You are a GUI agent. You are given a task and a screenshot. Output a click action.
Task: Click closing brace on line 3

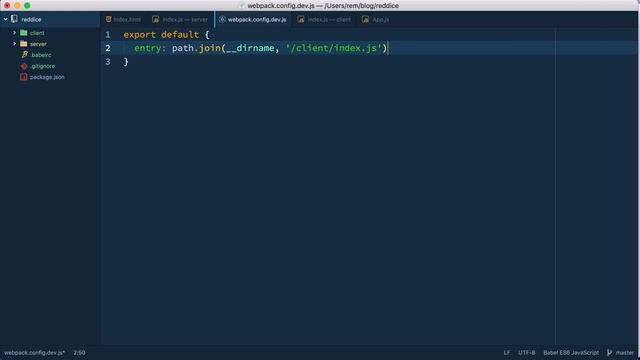tap(126, 62)
